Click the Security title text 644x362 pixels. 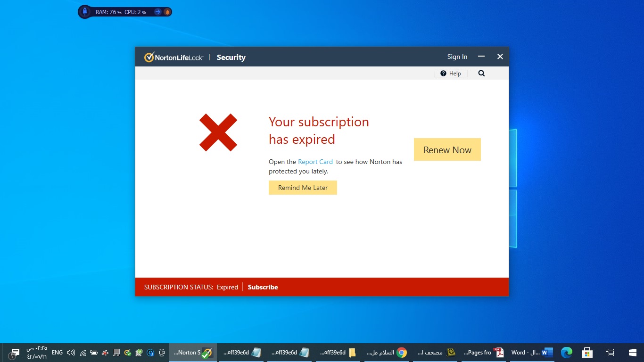pos(231,58)
